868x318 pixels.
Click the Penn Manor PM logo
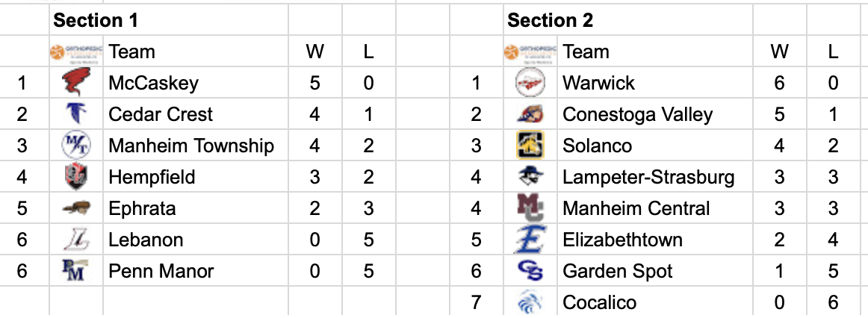point(76,271)
